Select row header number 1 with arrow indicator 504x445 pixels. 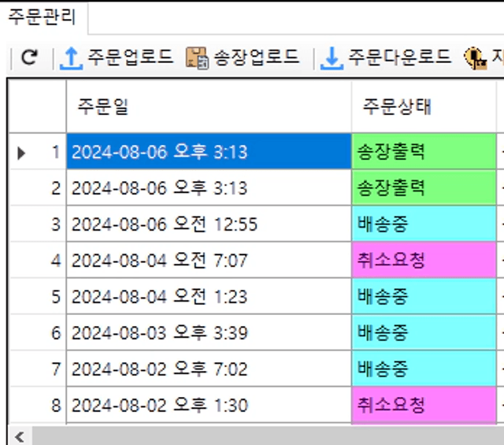pyautogui.click(x=38, y=151)
